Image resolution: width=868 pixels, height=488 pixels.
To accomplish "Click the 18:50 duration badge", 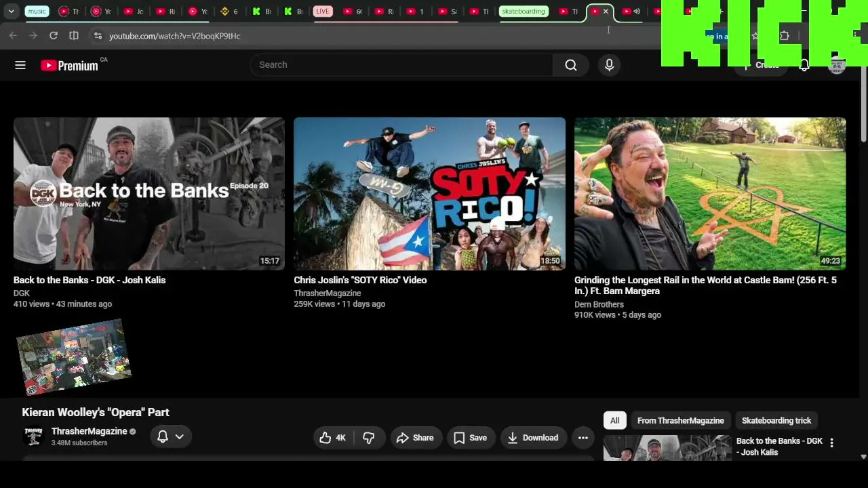I will [550, 261].
